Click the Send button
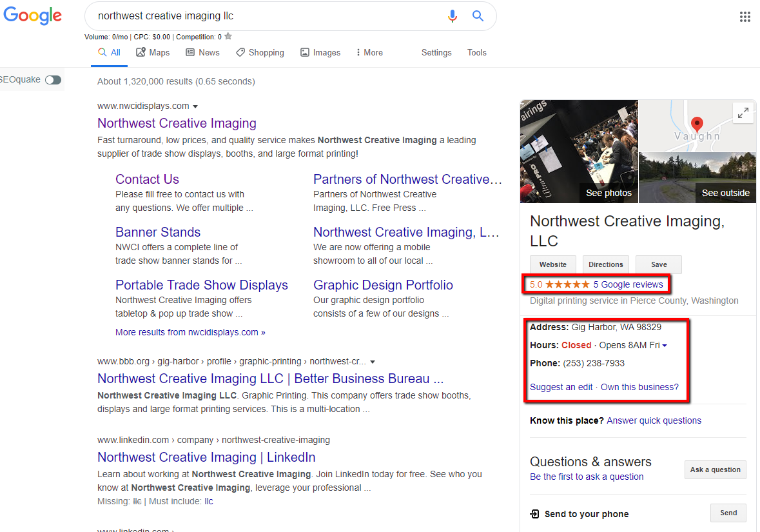This screenshot has height=532, width=760. 728,513
